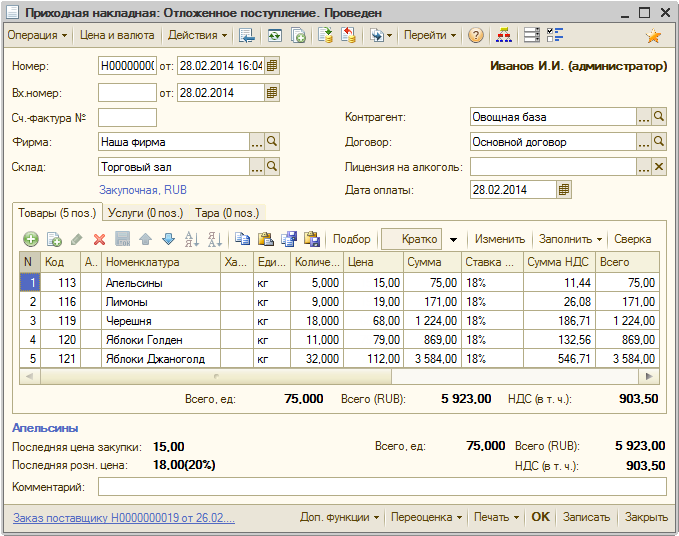Open the Заказ поставщику H000000019 link

tap(124, 517)
